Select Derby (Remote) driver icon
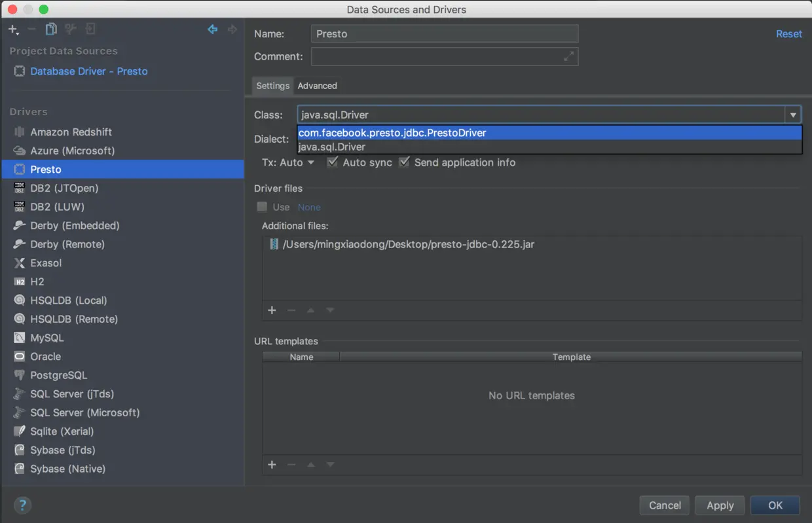The width and height of the screenshot is (812, 523). coord(20,244)
